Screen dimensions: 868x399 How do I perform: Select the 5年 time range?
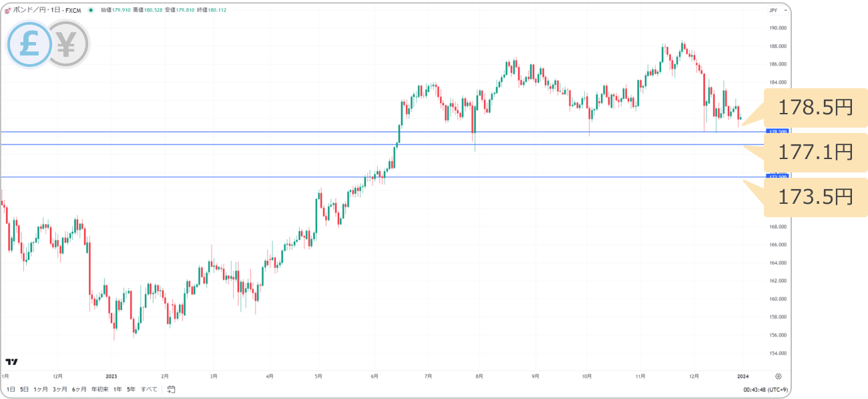[131, 389]
